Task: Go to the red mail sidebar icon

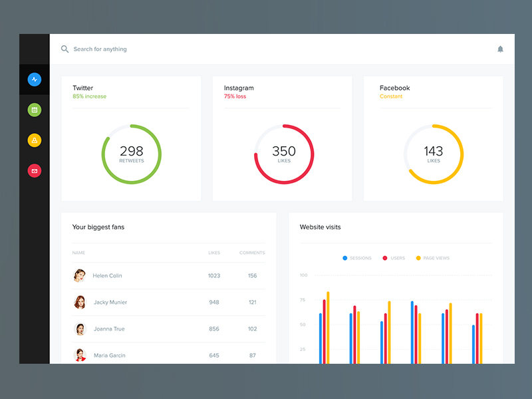Action: click(35, 171)
